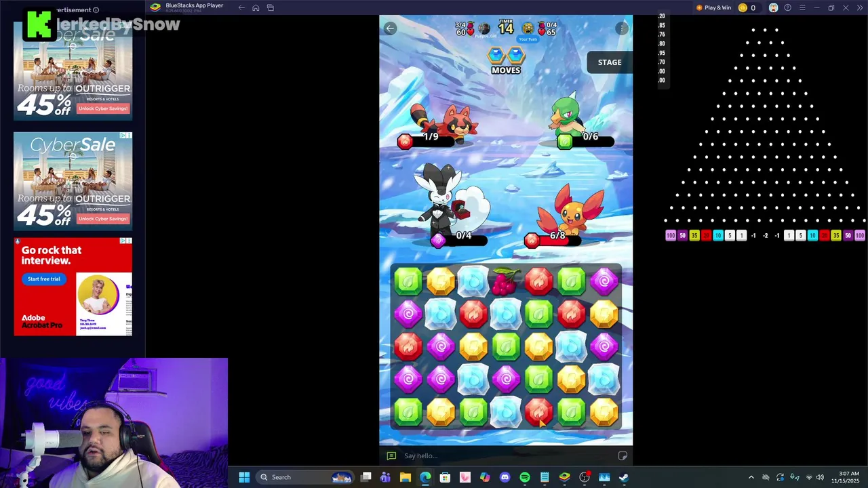
Task: Open Task View from the taskbar
Action: click(366, 477)
